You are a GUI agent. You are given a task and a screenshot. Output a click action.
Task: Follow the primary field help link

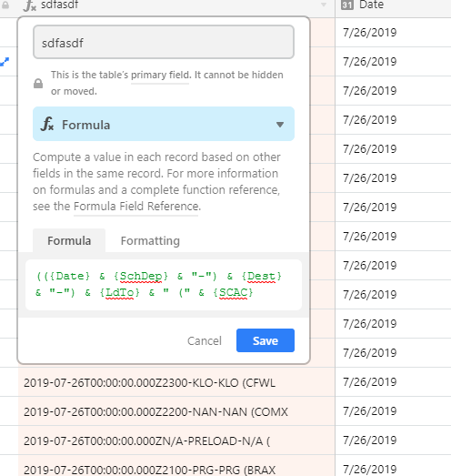[x=160, y=75]
